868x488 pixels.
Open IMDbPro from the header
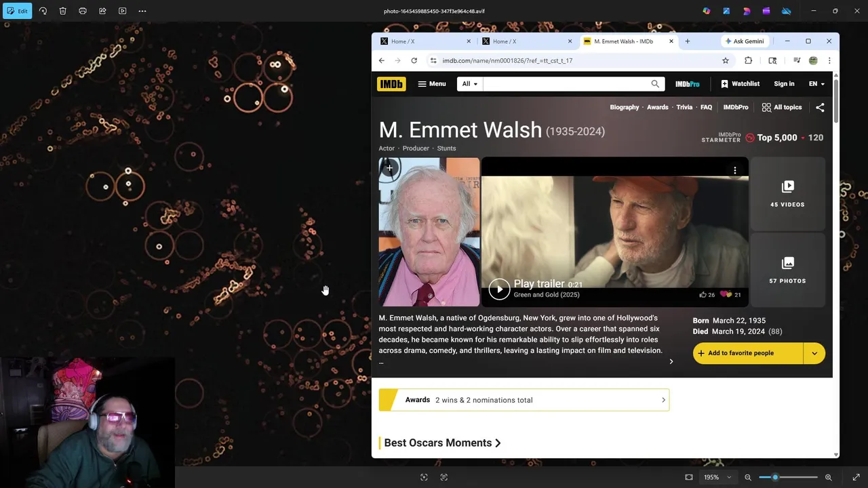pos(687,84)
